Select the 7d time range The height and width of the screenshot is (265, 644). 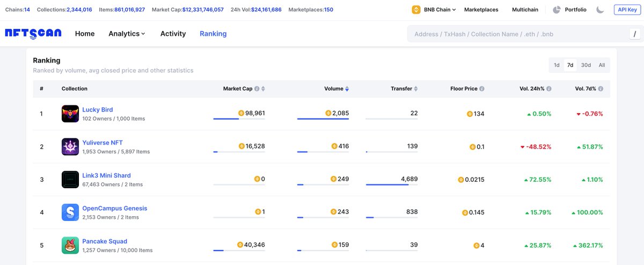(x=570, y=65)
